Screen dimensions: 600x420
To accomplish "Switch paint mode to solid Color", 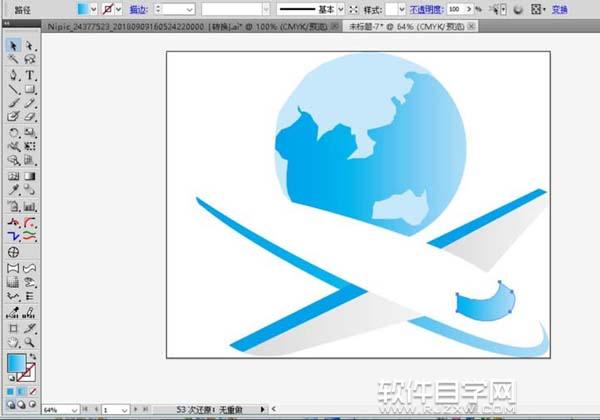I will 10,392.
